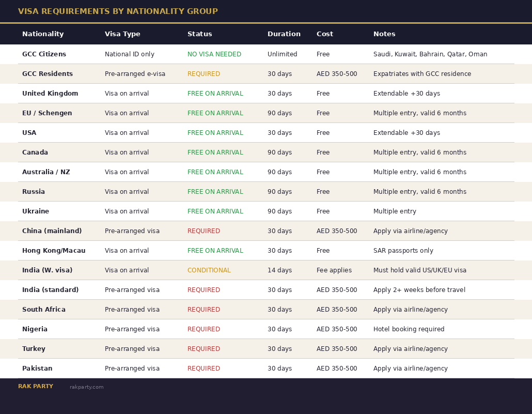Click the CONDITIONAL status for India
The width and height of the screenshot is (532, 414).
pyautogui.click(x=209, y=270)
